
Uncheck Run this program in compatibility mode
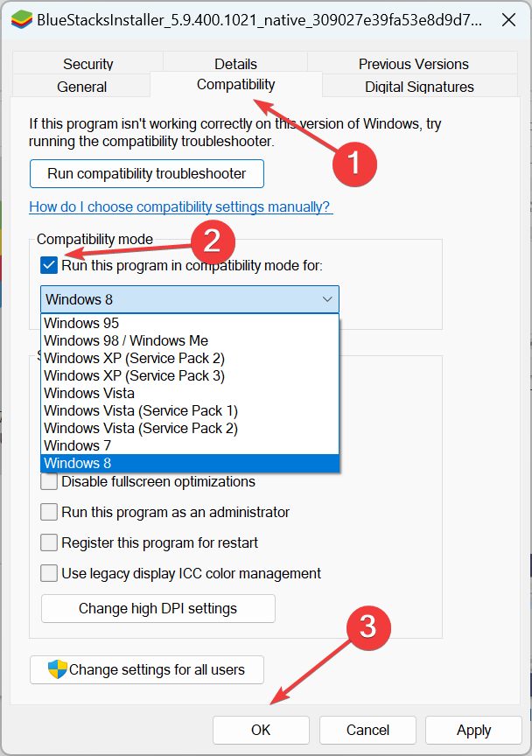click(x=49, y=265)
